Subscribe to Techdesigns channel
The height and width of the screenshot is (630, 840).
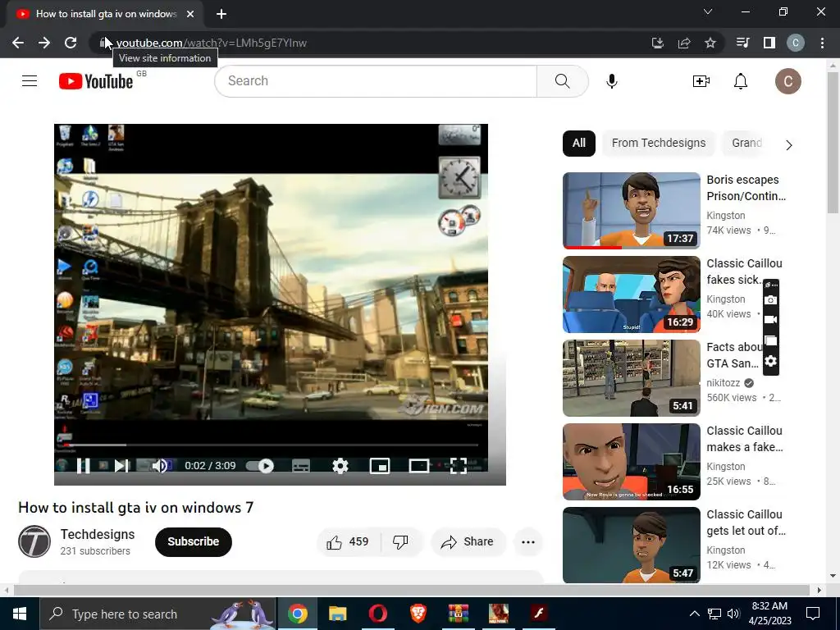[194, 541]
